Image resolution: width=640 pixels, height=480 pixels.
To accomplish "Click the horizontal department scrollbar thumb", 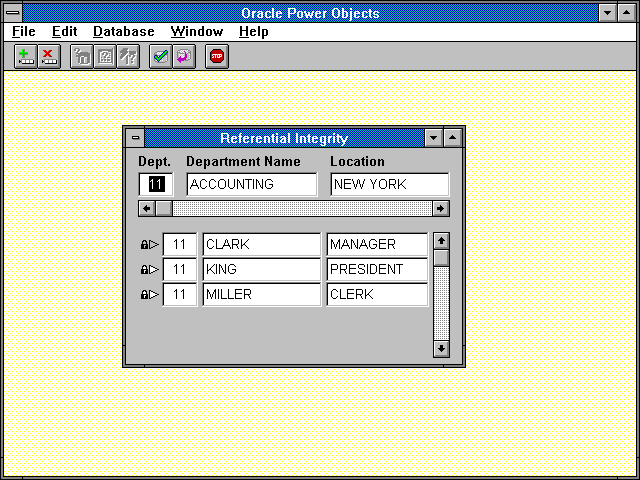I will pos(164,208).
